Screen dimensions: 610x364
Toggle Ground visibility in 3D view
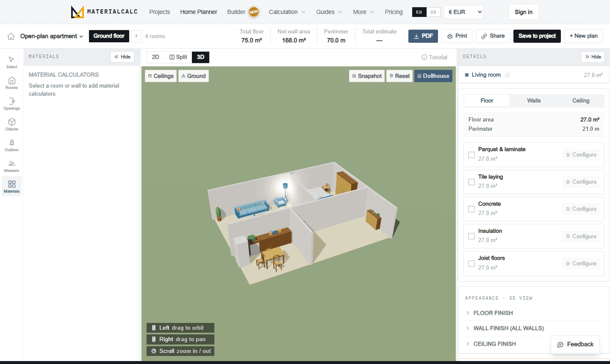tap(194, 76)
